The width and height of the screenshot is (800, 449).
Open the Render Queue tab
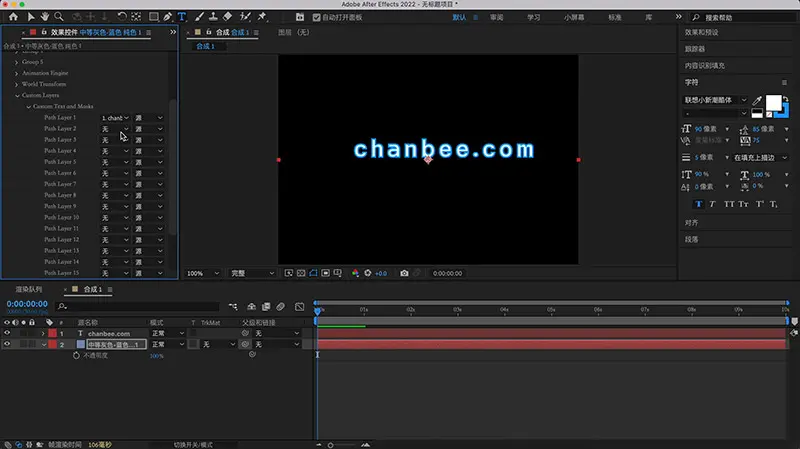click(x=29, y=289)
